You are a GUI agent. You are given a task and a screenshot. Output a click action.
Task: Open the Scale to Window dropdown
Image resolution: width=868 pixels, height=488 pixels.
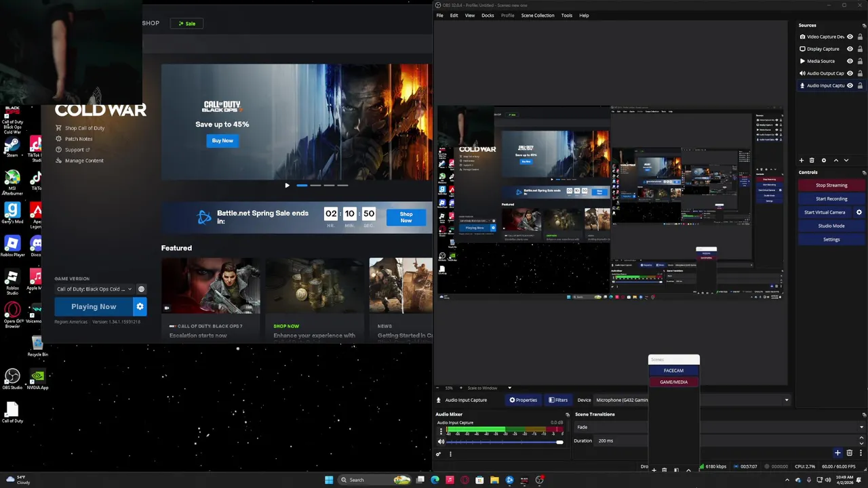(488, 388)
